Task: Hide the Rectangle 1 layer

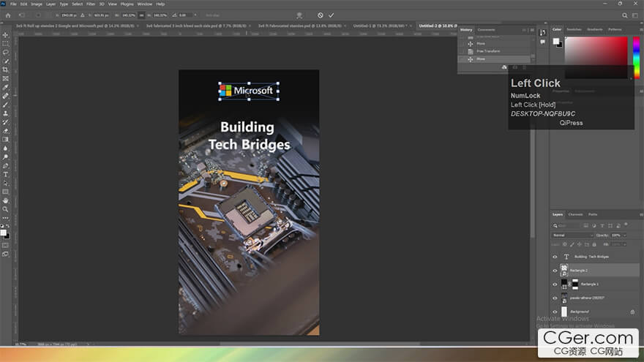Action: [x=555, y=284]
